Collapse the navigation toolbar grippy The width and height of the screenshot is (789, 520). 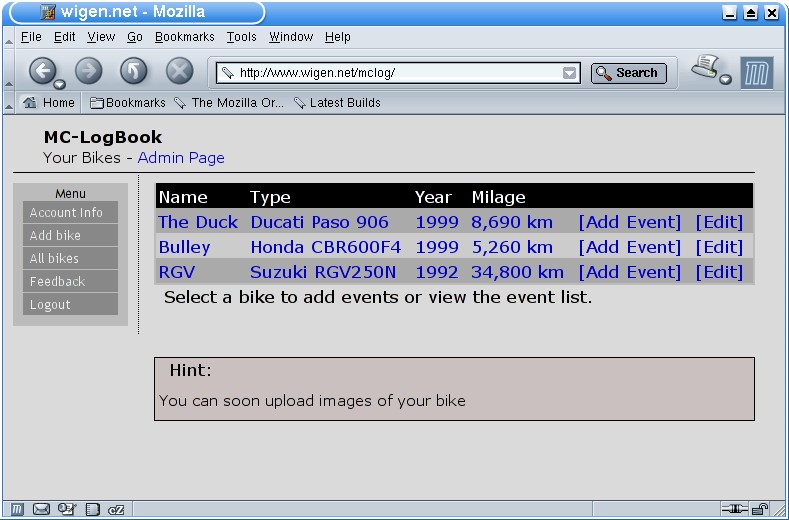pyautogui.click(x=9, y=70)
